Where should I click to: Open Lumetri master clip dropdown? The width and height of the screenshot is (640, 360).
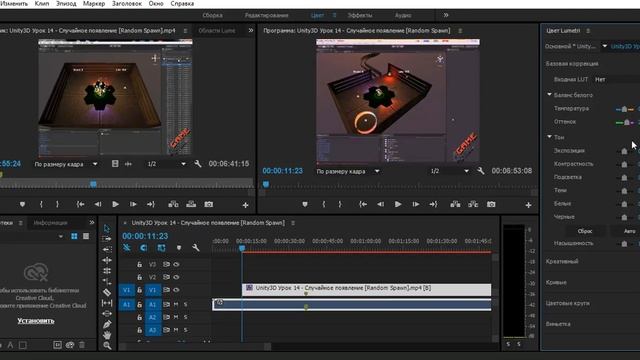point(604,46)
